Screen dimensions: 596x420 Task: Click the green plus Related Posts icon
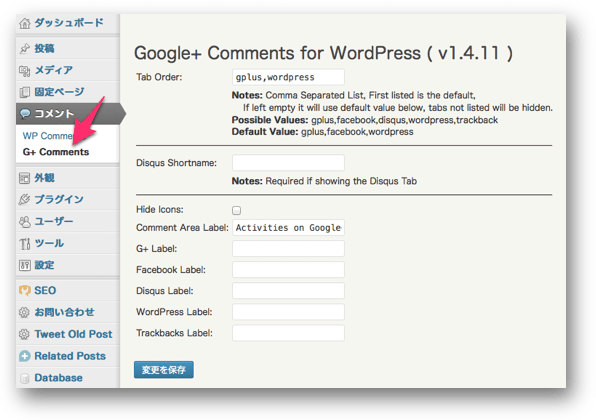[25, 356]
